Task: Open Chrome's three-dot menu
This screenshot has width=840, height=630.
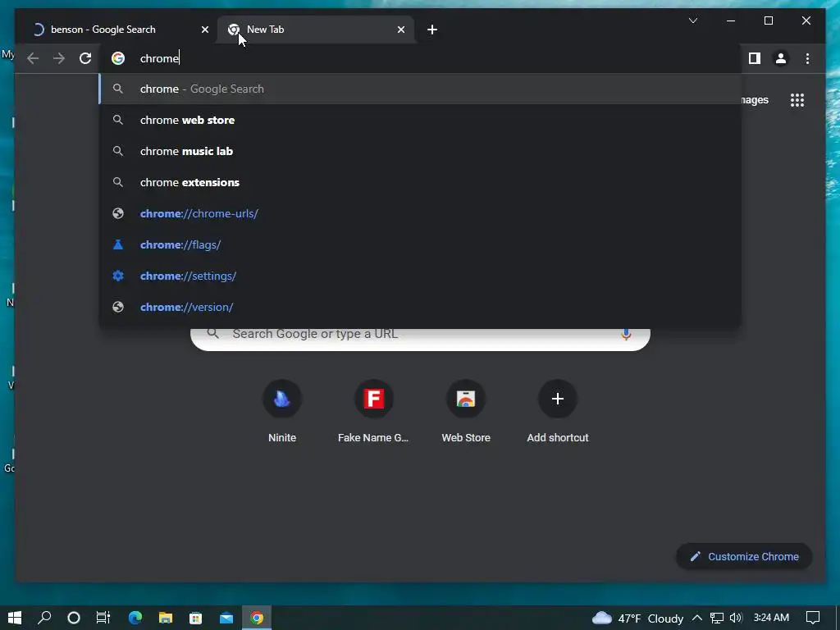Action: tap(807, 58)
